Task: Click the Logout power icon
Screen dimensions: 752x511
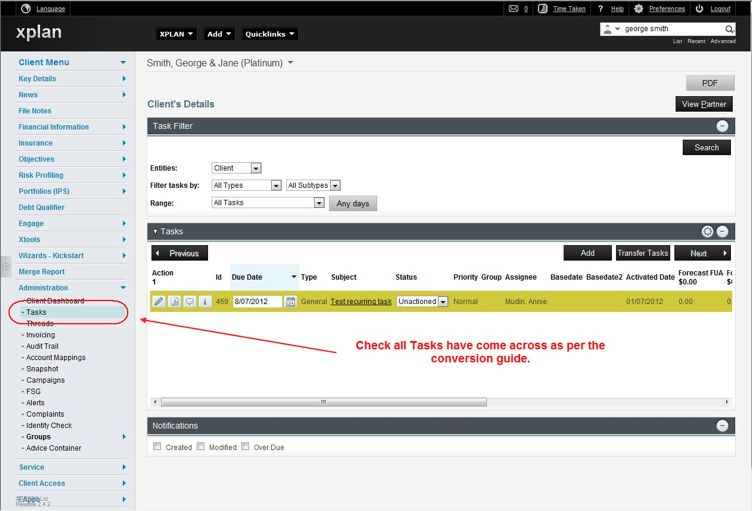Action: coord(699,9)
